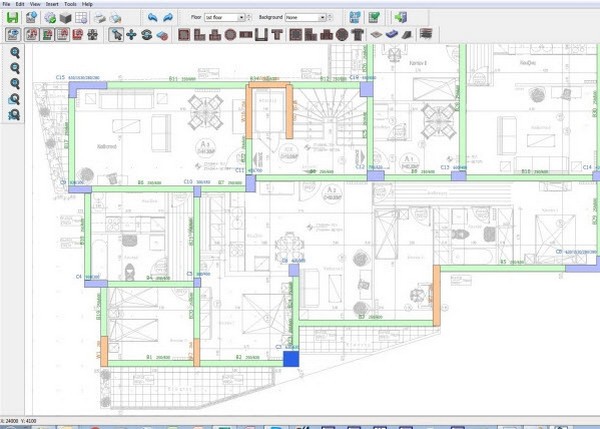Viewport: 600px width, 429px height.
Task: Open the Background dropdown
Action: (x=305, y=18)
